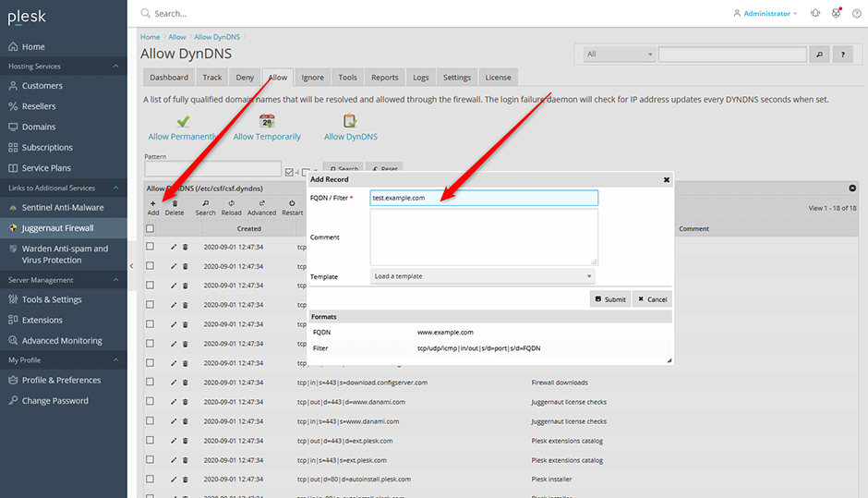Toggle the checked option box beside Pattern field
Image resolution: width=868 pixels, height=498 pixels.
click(x=289, y=172)
